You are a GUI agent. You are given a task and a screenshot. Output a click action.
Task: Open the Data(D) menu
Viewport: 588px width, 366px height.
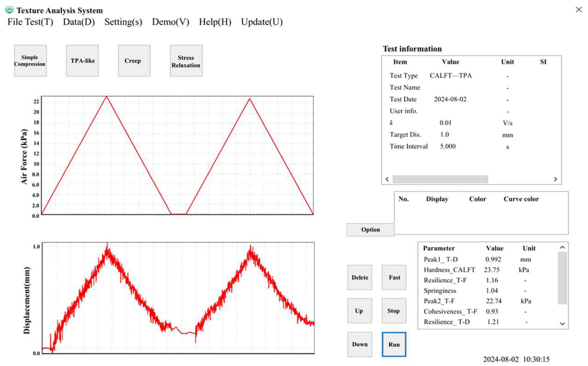pyautogui.click(x=79, y=22)
